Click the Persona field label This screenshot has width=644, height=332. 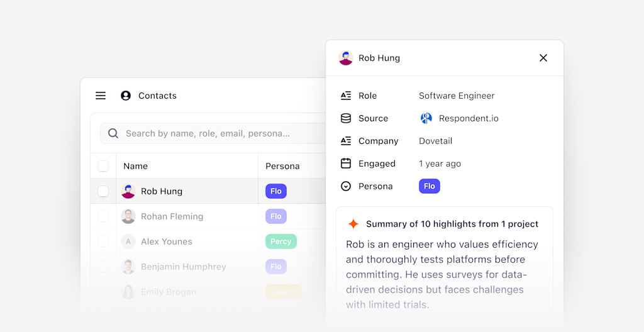coord(375,186)
